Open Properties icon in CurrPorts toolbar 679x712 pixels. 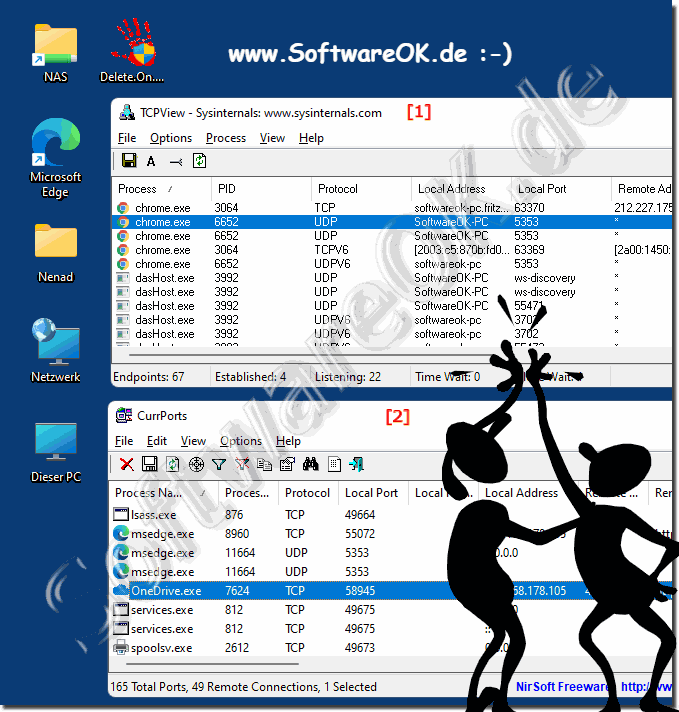coord(287,464)
